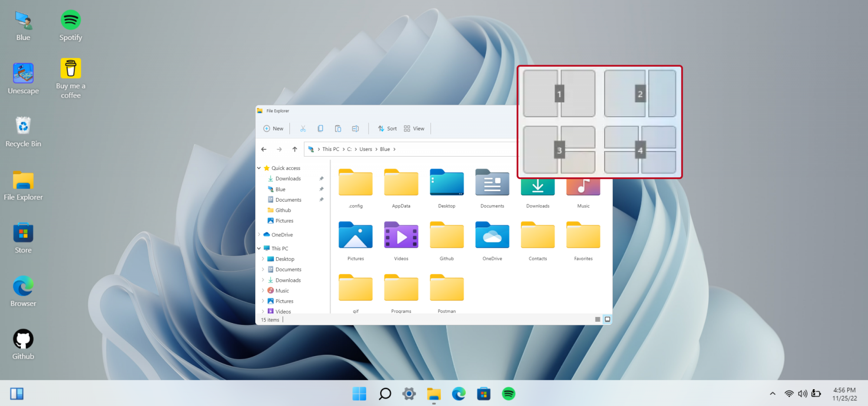Viewport: 868px width, 406px height.
Task: Click the Copy icon in toolbar
Action: [320, 128]
